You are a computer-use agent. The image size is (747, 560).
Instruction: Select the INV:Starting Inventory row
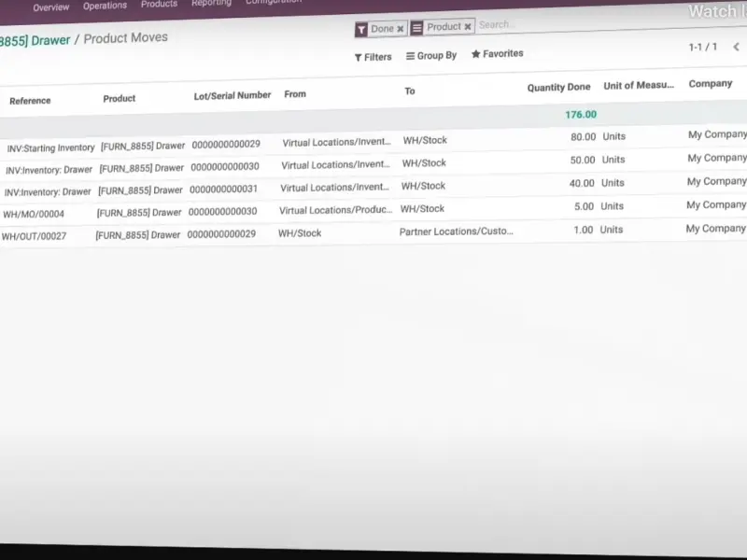click(50, 147)
